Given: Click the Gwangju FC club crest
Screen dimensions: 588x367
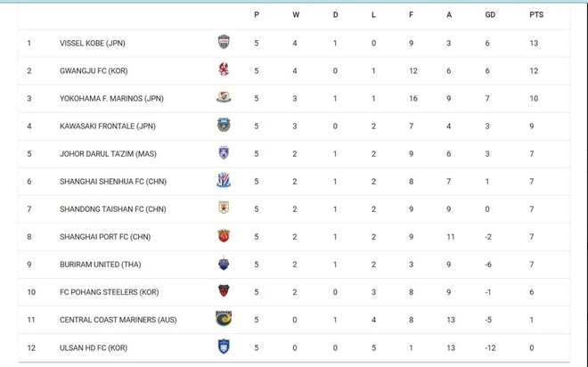Looking at the screenshot, I should [224, 69].
